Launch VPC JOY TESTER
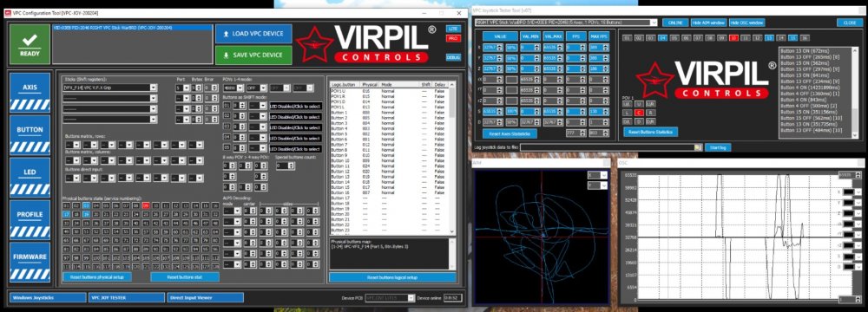This screenshot has width=868, height=312. coord(126,297)
